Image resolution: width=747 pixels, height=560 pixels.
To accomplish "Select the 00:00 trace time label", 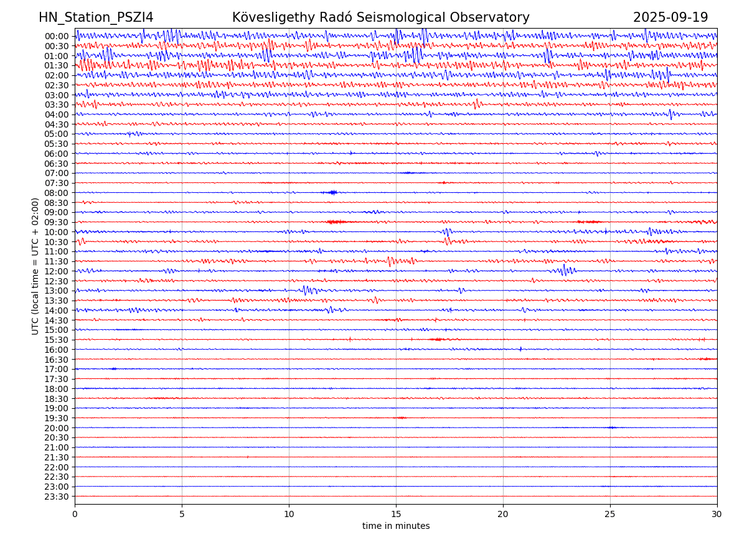I will coord(57,36).
